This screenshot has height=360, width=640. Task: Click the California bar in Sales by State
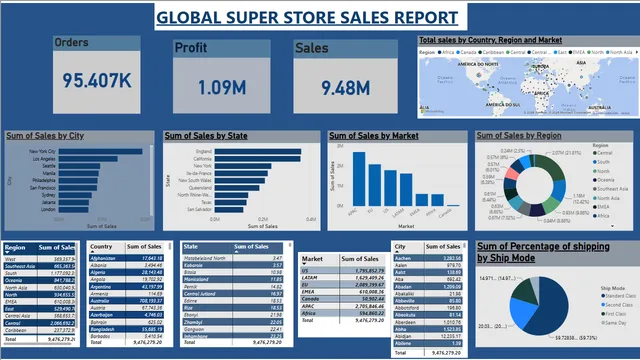pyautogui.click(x=258, y=159)
